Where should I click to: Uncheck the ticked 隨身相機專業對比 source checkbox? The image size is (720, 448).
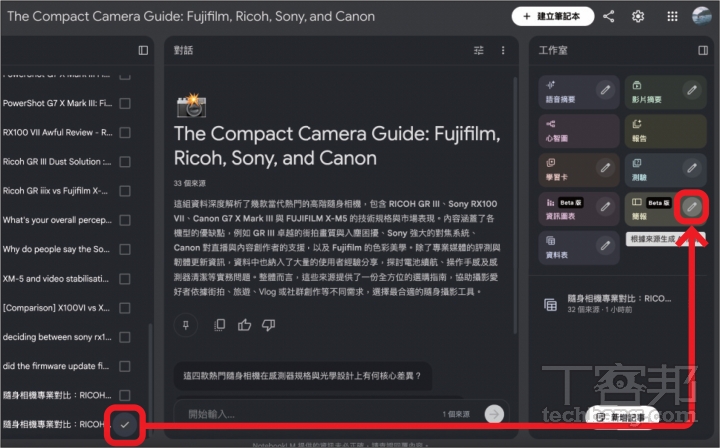point(124,425)
